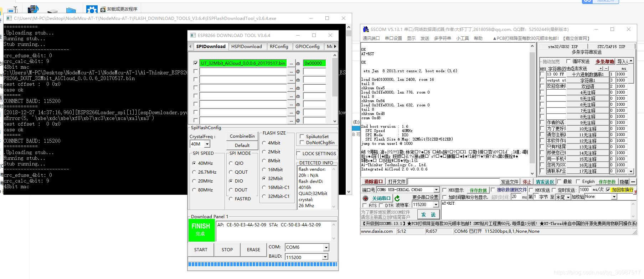
Task: Select 16Mbit-C1 flash size
Action: [264, 187]
